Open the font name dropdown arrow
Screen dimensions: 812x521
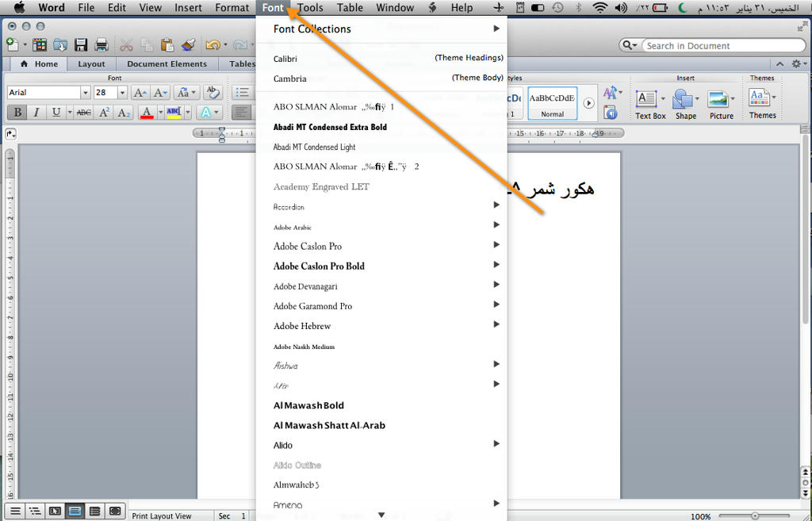(x=86, y=93)
